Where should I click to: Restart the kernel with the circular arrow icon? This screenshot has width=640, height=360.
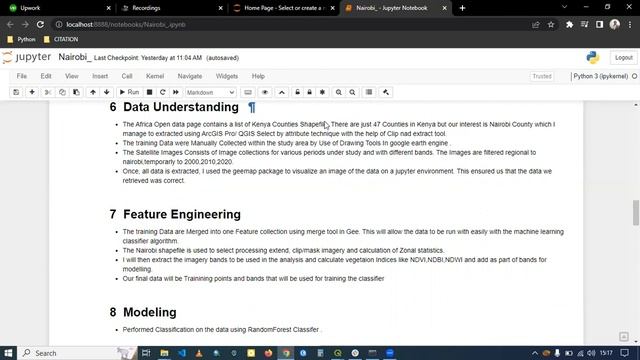point(162,92)
